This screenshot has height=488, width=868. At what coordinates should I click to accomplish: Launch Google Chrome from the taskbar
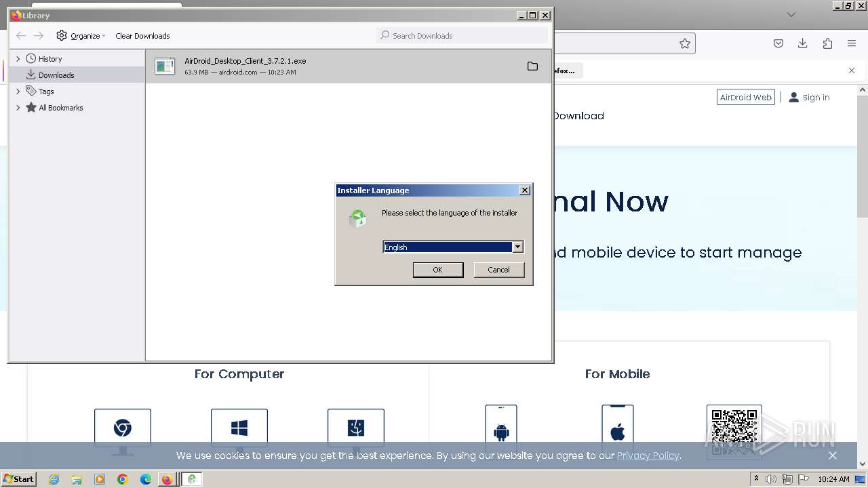pyautogui.click(x=123, y=479)
